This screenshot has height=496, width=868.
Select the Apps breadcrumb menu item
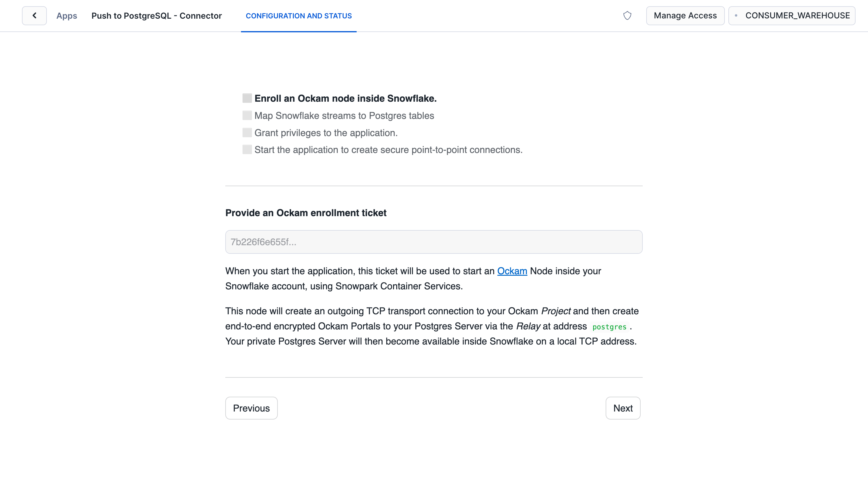pyautogui.click(x=67, y=15)
